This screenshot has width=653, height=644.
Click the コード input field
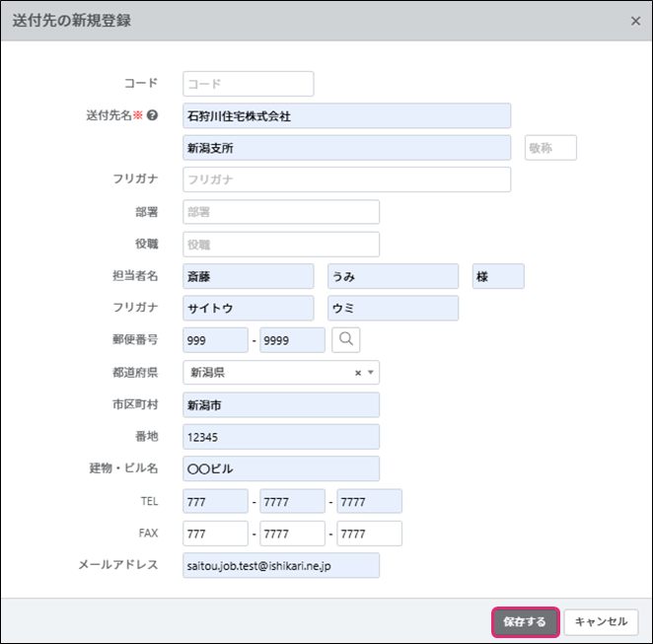[248, 84]
